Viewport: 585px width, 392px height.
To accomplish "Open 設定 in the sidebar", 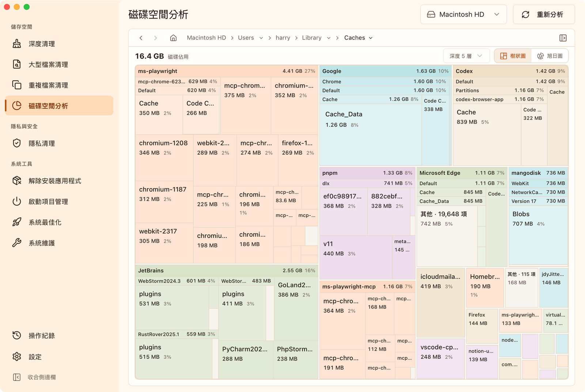I will tap(59, 357).
